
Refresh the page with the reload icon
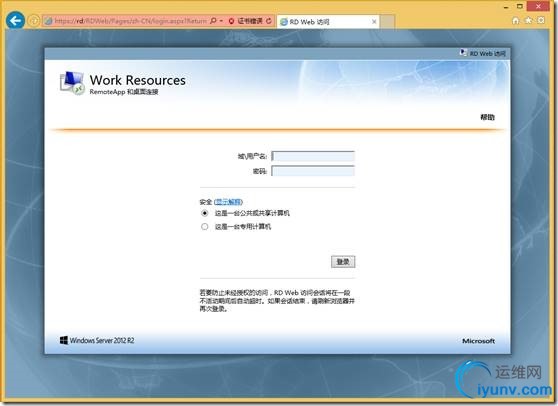pyautogui.click(x=269, y=21)
